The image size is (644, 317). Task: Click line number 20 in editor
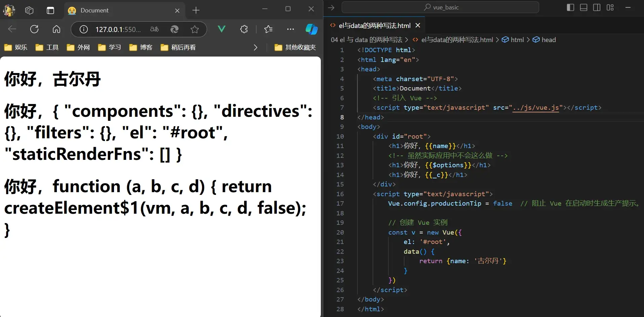(340, 233)
